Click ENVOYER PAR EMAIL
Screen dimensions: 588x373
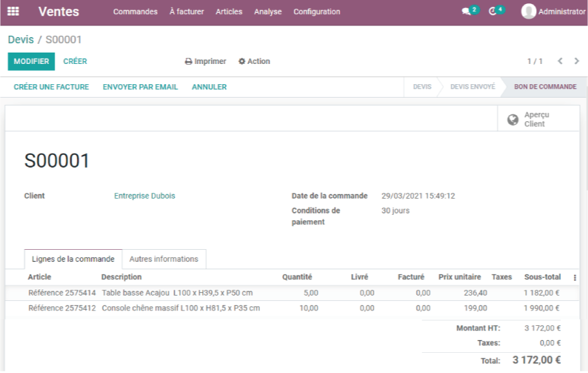[x=140, y=87]
